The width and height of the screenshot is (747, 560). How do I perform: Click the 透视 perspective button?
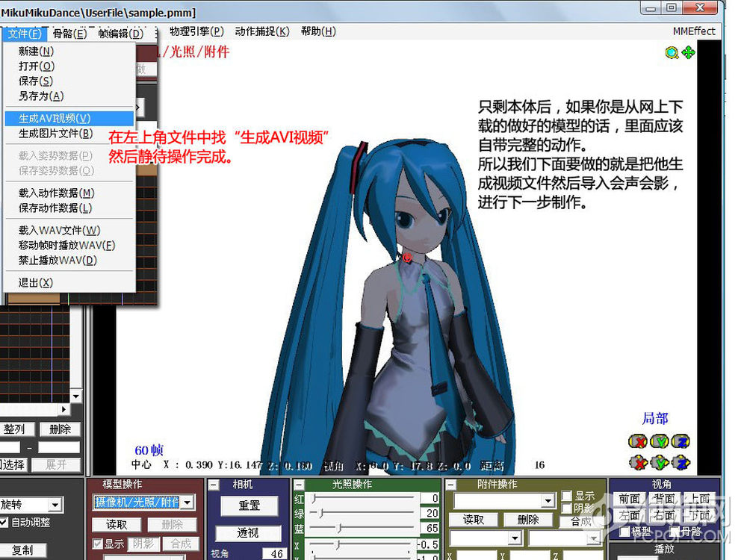point(248,533)
